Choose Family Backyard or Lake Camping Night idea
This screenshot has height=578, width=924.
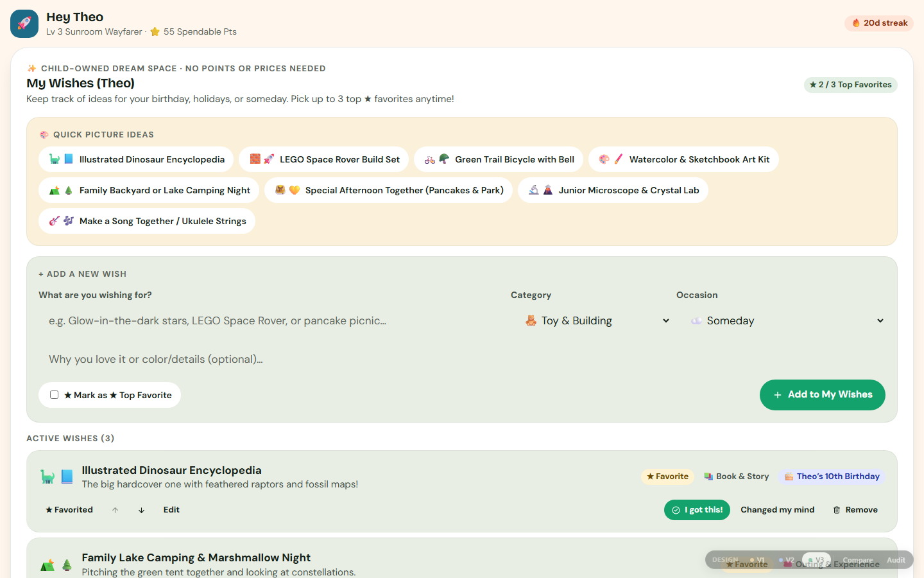149,190
